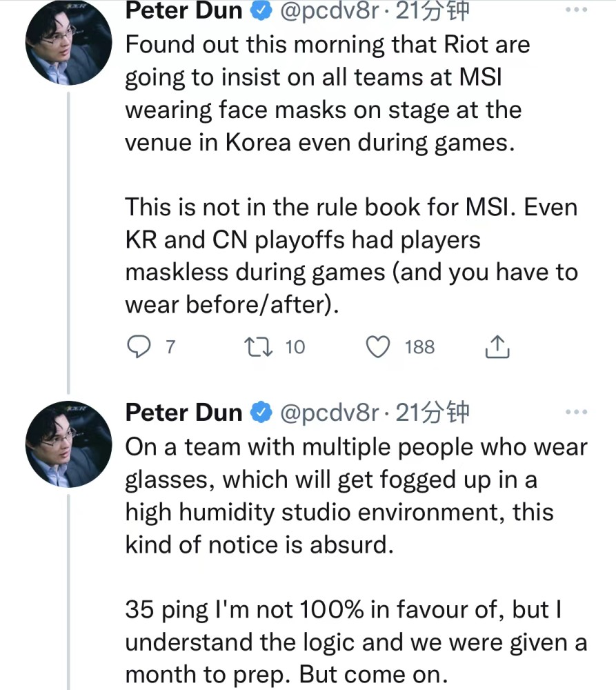
Task: Retweet the MSI face masks tweet
Action: (263, 346)
